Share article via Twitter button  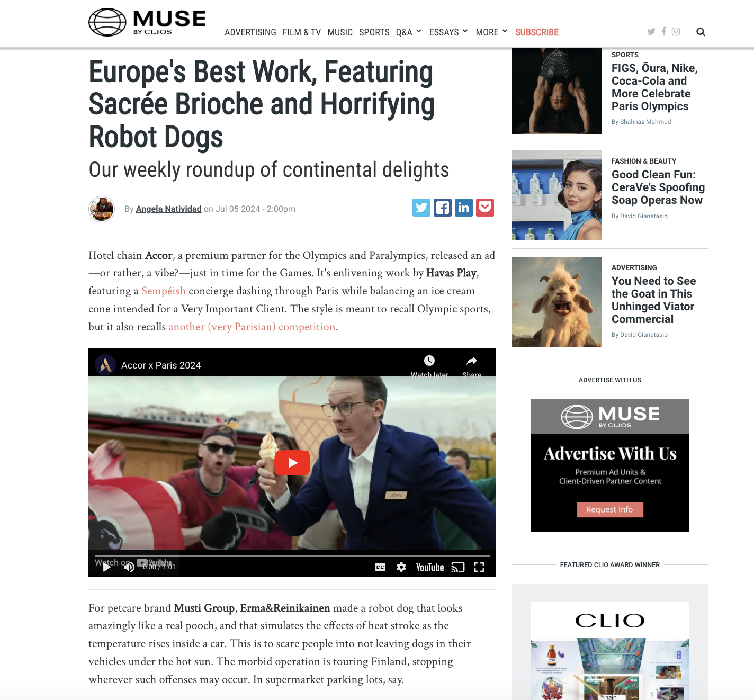[421, 208]
